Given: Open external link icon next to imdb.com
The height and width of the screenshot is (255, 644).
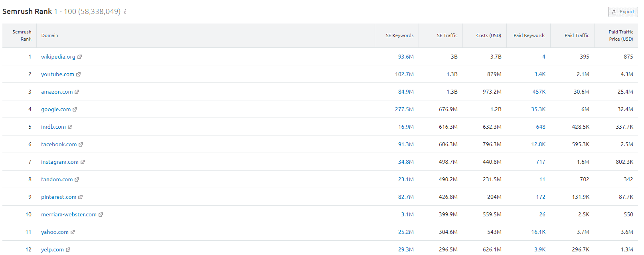Looking at the screenshot, I should [x=70, y=127].
